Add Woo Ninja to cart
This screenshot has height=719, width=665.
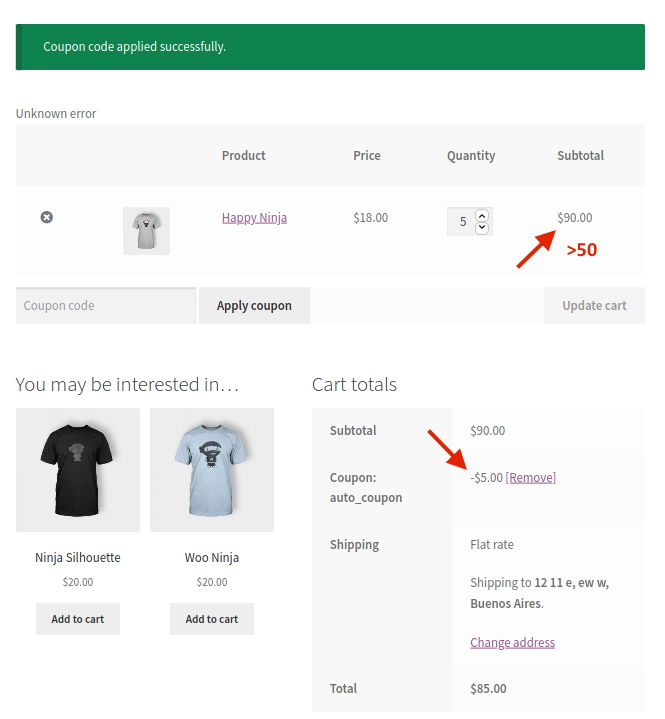tap(212, 619)
